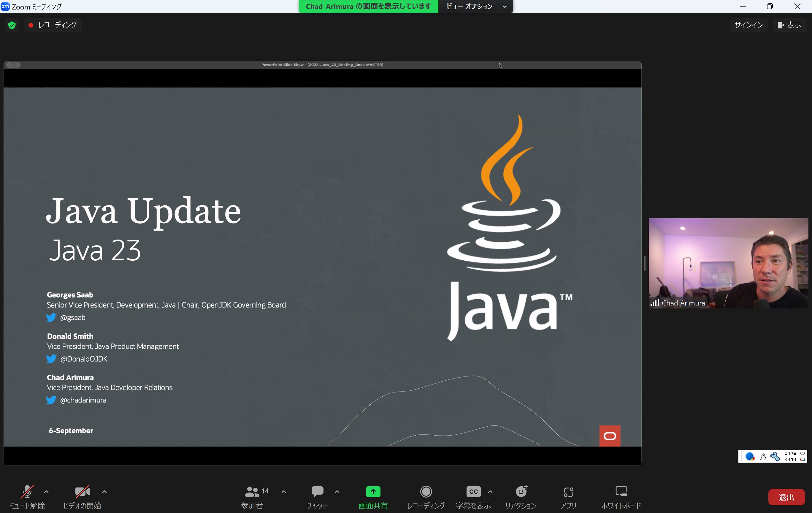This screenshot has height=513, width=812.
Task: Click the @chadarimura handle text
Action: point(83,400)
